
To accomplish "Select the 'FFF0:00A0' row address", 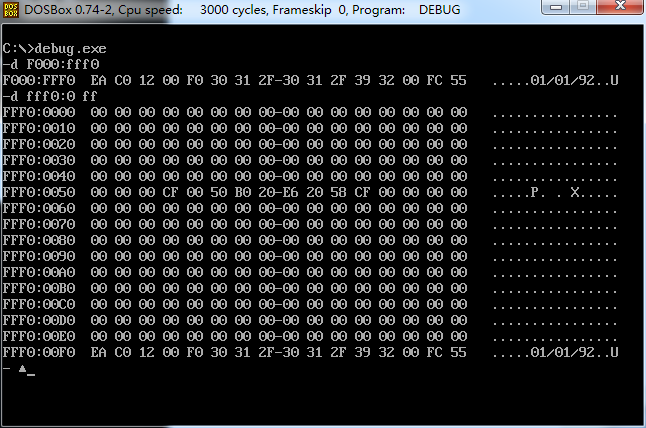I will tap(39, 273).
